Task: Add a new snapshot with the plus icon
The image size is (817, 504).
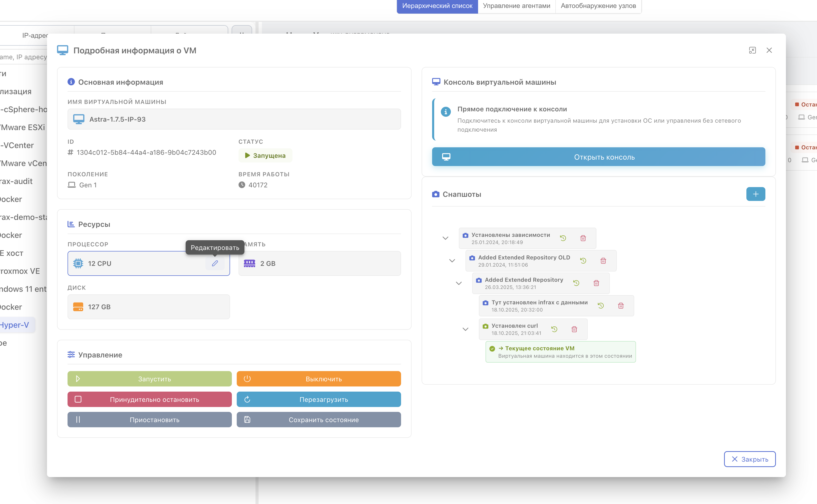Action: click(x=756, y=194)
